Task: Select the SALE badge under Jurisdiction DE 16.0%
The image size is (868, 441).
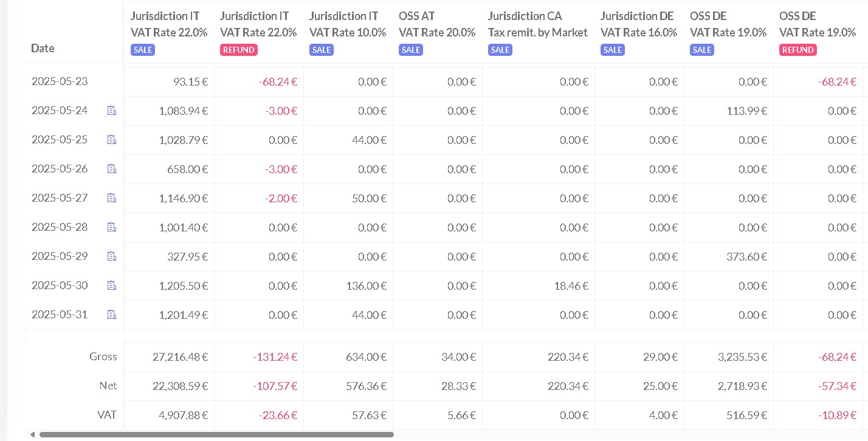Action: [x=613, y=50]
